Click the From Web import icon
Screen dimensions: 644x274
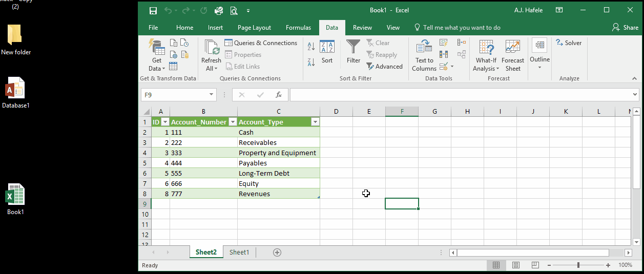pos(173,54)
